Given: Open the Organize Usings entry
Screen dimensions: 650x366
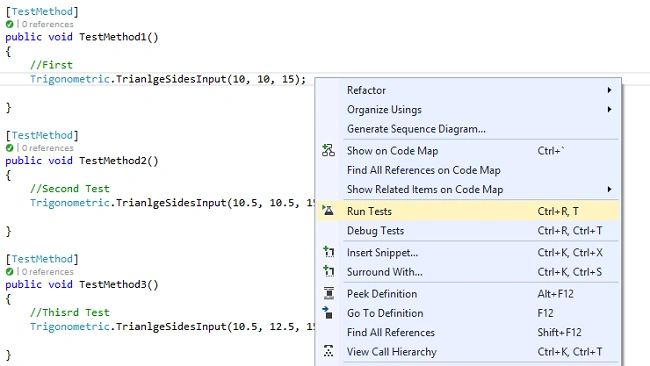Looking at the screenshot, I should tap(468, 109).
